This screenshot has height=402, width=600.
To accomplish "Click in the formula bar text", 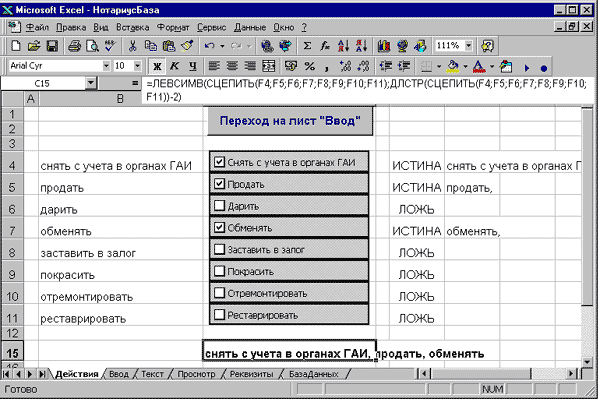I will pyautogui.click(x=366, y=90).
